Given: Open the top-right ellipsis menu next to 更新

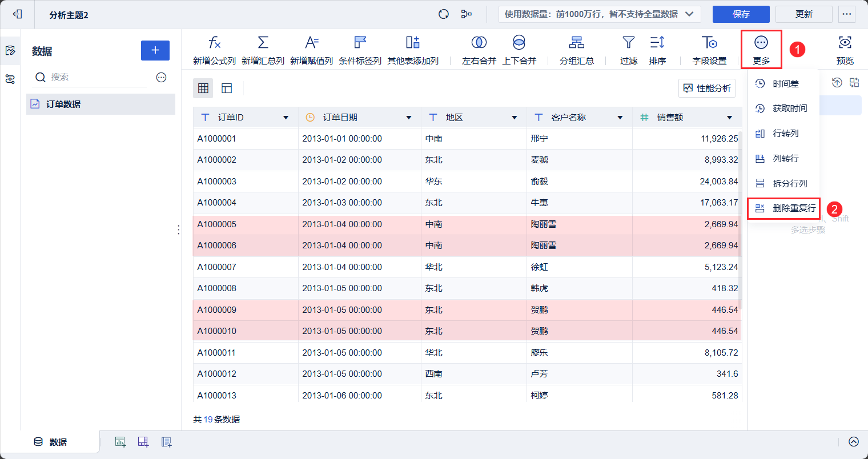Looking at the screenshot, I should [847, 14].
